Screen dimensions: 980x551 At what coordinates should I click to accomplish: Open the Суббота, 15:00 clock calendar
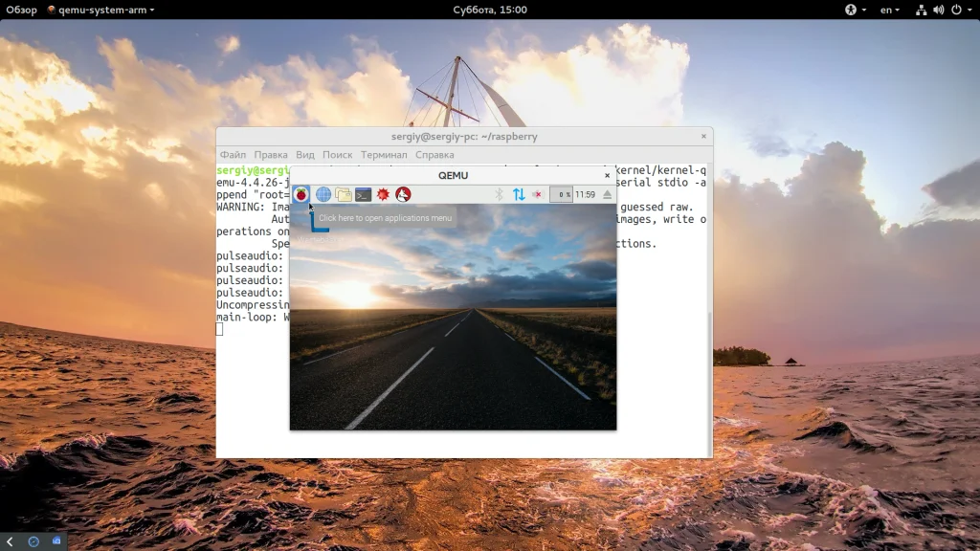click(x=490, y=10)
